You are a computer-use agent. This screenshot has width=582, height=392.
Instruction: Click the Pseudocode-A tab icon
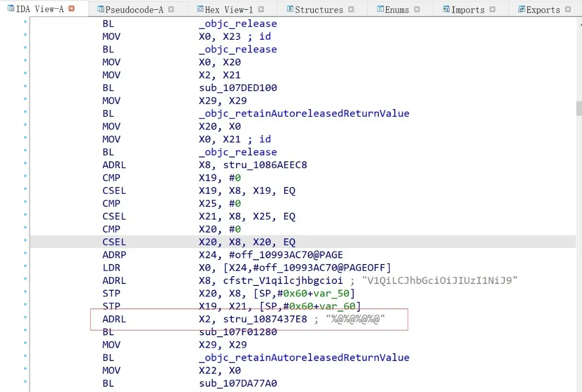(101, 9)
